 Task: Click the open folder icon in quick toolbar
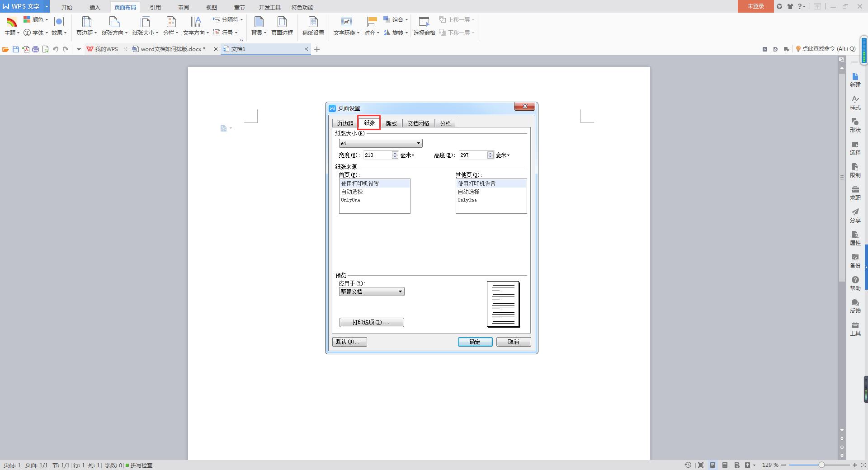(x=5, y=49)
